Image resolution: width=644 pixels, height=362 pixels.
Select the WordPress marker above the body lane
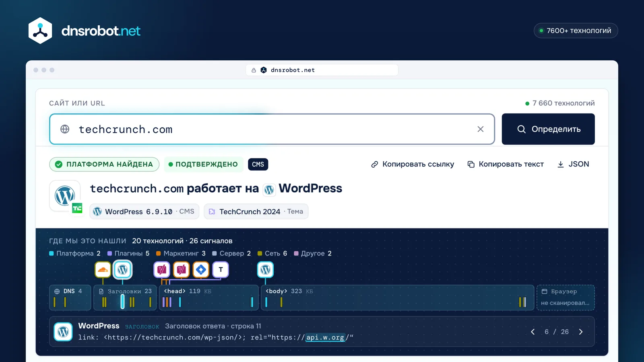point(265,269)
